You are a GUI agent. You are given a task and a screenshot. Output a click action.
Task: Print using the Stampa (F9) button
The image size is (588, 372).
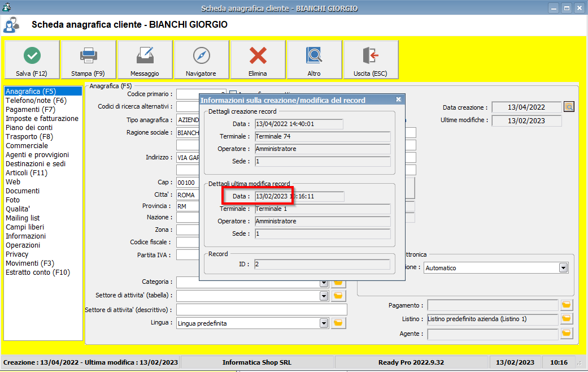pos(89,60)
